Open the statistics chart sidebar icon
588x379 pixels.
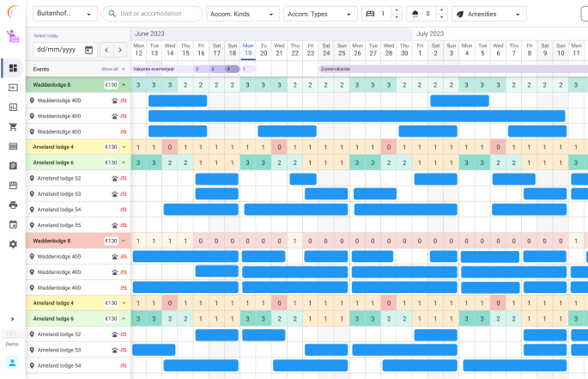click(x=13, y=107)
